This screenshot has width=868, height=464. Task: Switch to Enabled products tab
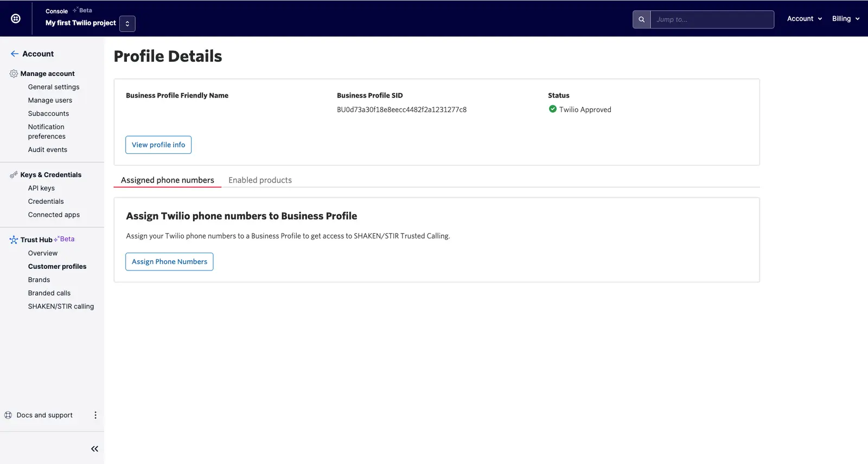point(260,180)
